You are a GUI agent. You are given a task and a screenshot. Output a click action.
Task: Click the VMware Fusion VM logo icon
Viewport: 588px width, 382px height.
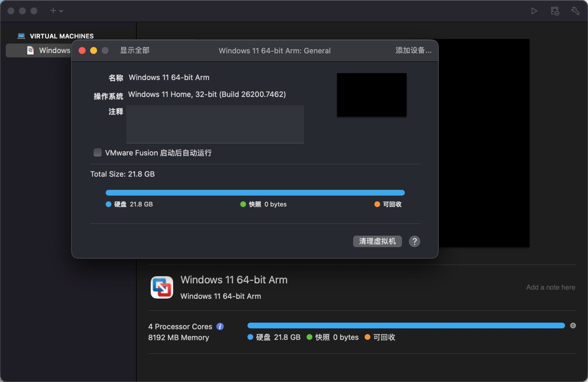pos(162,287)
